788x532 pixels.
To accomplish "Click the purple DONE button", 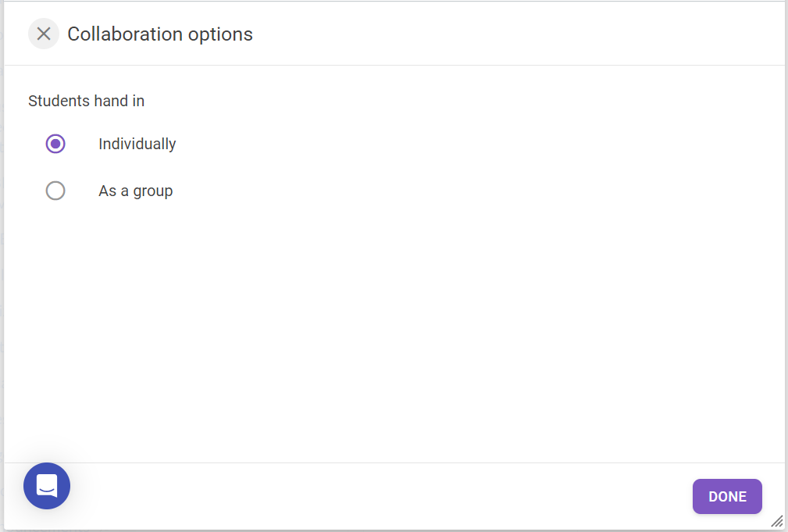I will (x=727, y=496).
